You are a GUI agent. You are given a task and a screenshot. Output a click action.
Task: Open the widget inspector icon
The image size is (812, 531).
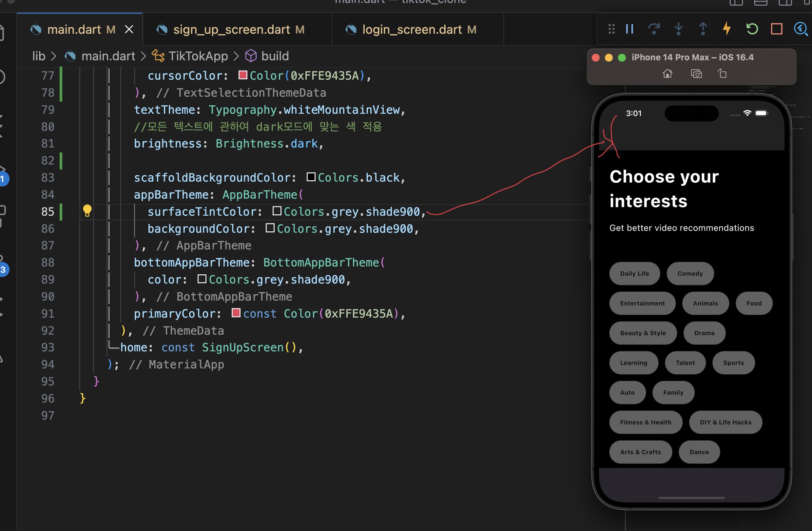tap(801, 29)
